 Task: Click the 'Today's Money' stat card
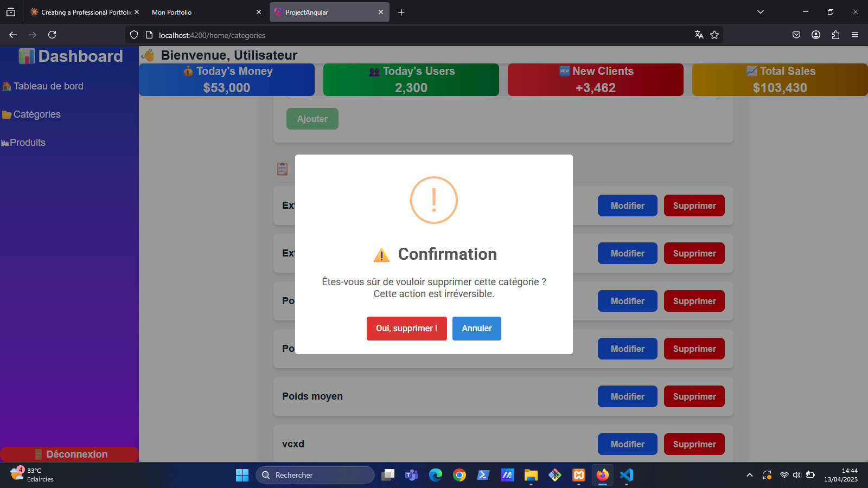click(227, 80)
